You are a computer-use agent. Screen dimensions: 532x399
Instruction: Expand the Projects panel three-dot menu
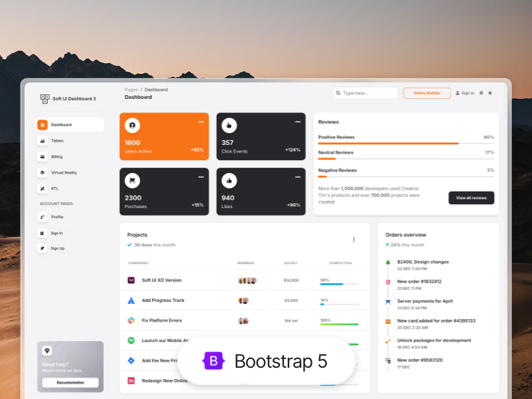354,239
